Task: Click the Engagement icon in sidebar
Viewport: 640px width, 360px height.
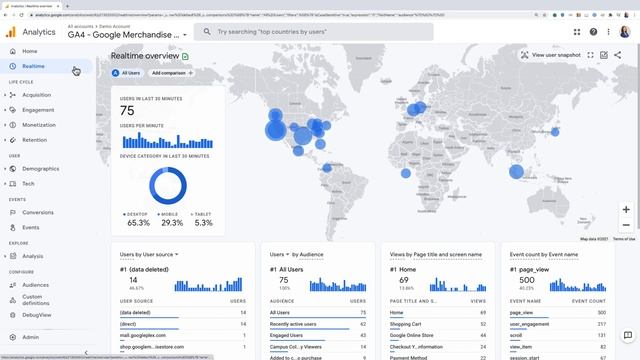Action: pos(13,110)
